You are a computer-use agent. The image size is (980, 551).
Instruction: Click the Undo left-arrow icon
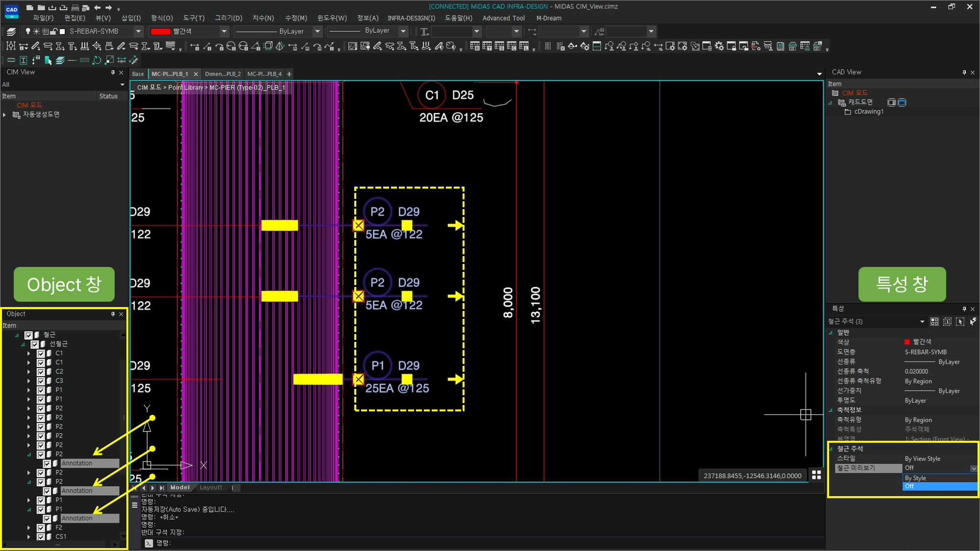[x=98, y=7]
